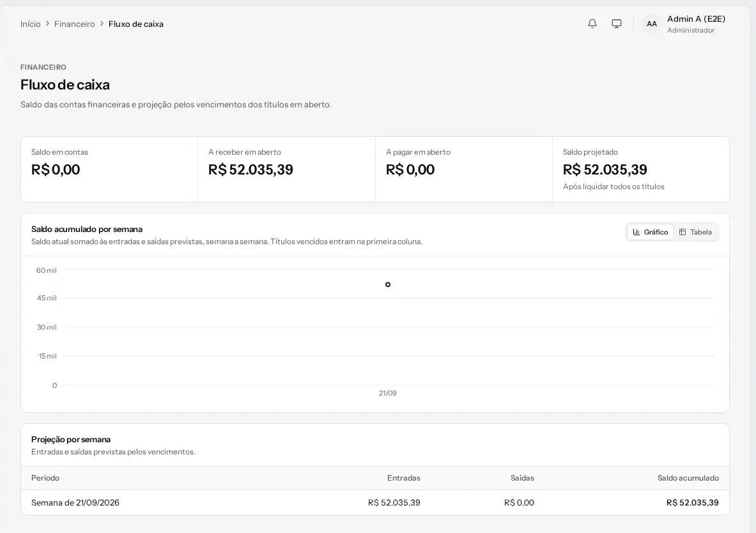This screenshot has height=533, width=756.
Task: Select the Saldo em contas card
Action: 109,169
